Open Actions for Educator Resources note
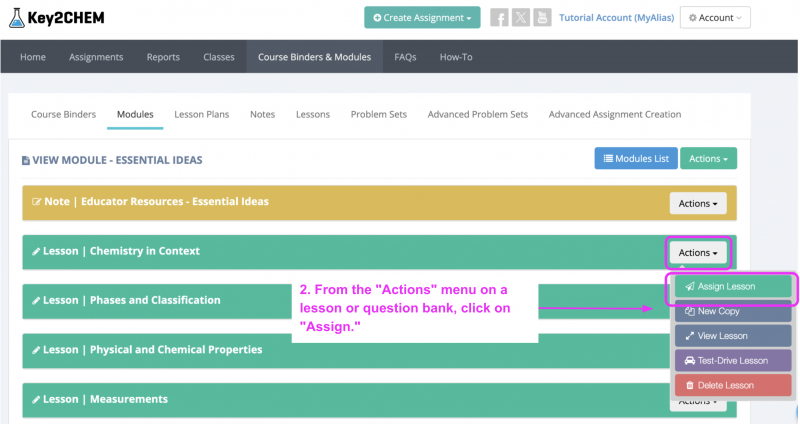The height and width of the screenshot is (424, 800). [698, 203]
